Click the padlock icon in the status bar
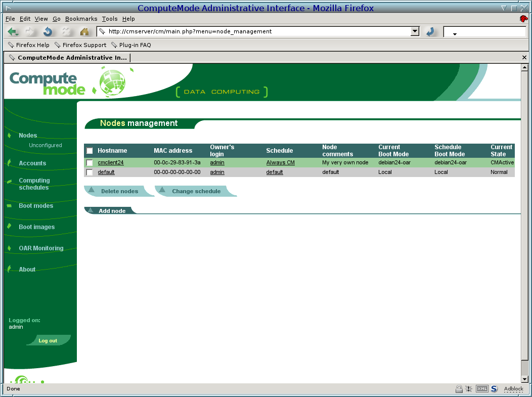 pyautogui.click(x=459, y=388)
